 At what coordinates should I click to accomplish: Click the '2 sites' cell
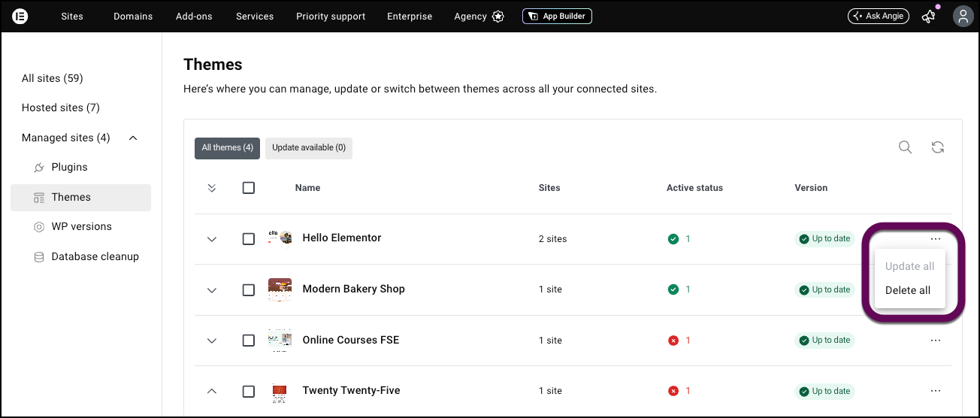click(553, 239)
